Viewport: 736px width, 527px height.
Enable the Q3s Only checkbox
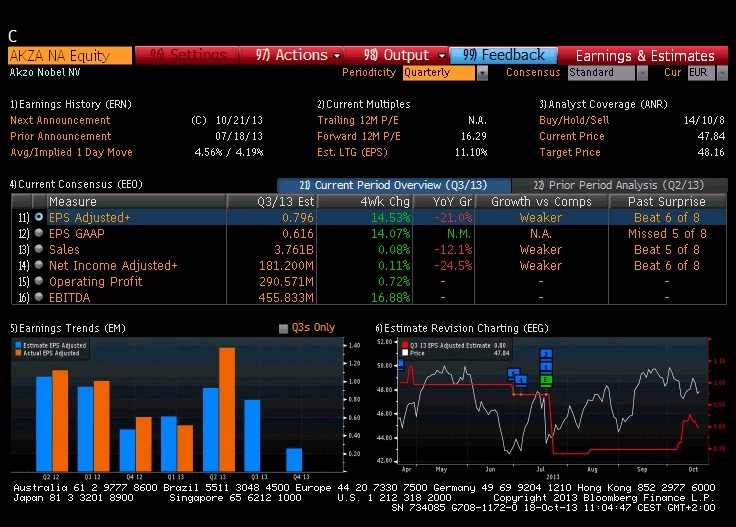[283, 328]
